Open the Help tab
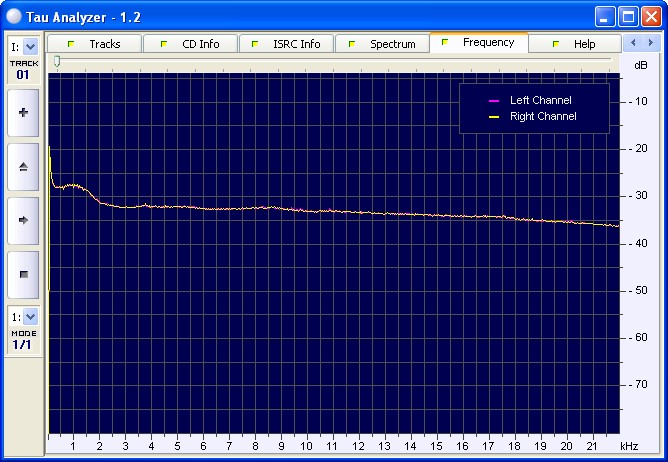 click(574, 44)
